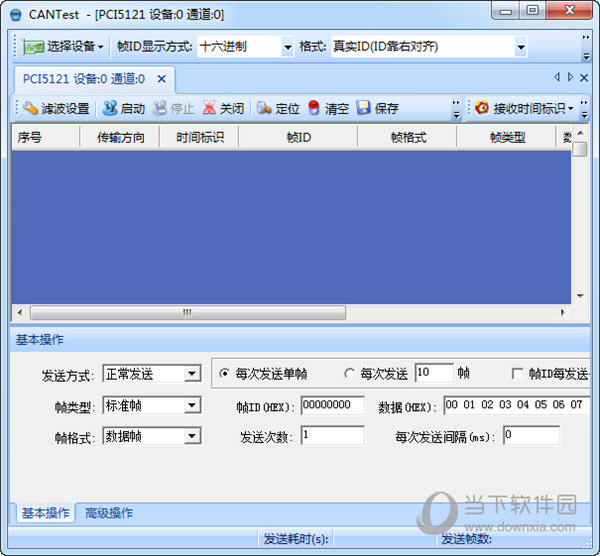This screenshot has width=600, height=556.
Task: Clear frames with 清空 icon
Action: tap(314, 108)
